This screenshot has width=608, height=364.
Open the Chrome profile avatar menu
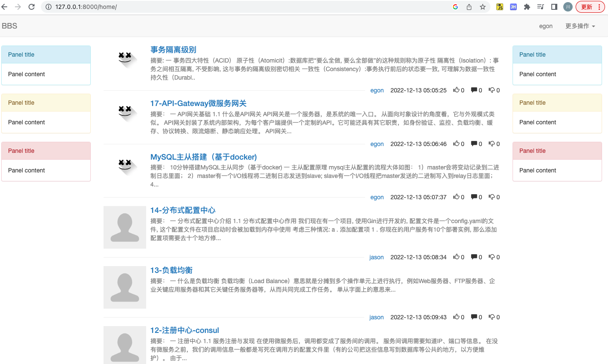tap(568, 7)
